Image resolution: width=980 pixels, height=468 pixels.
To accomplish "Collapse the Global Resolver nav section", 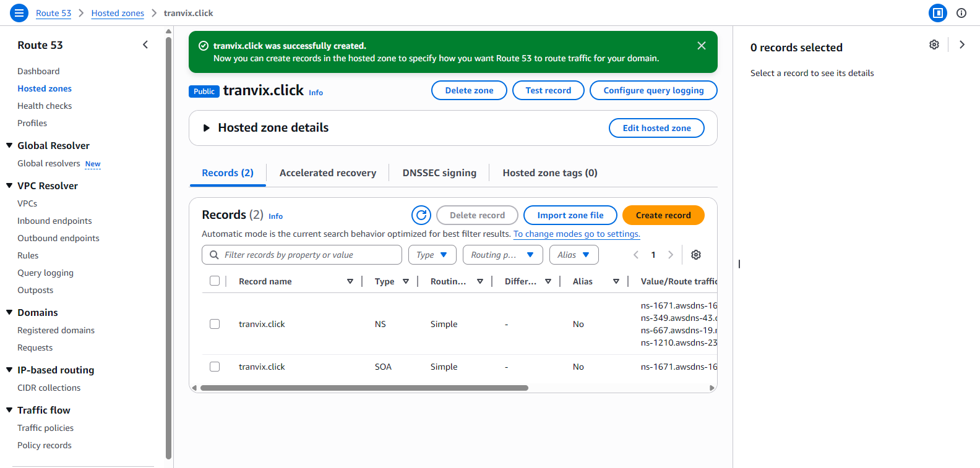I will point(9,145).
